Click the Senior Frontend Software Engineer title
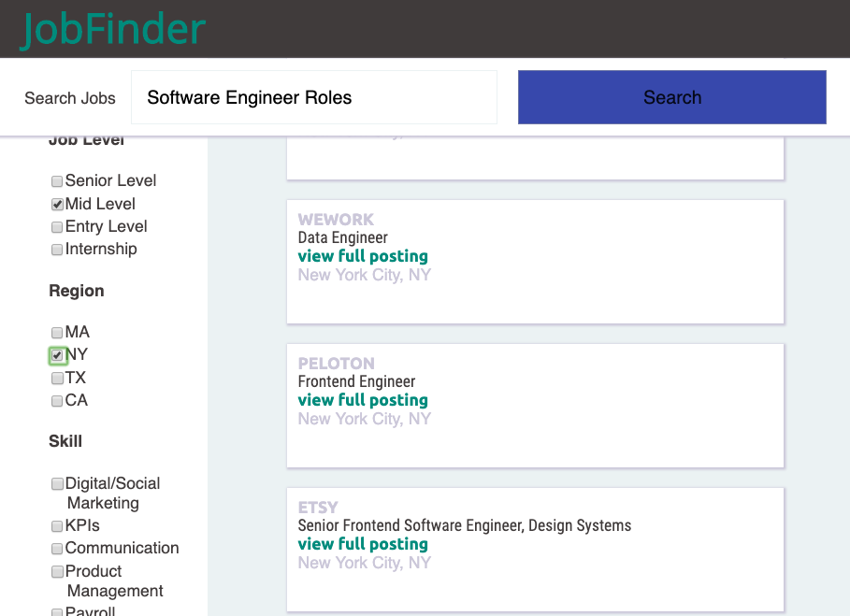850x616 pixels. (465, 526)
